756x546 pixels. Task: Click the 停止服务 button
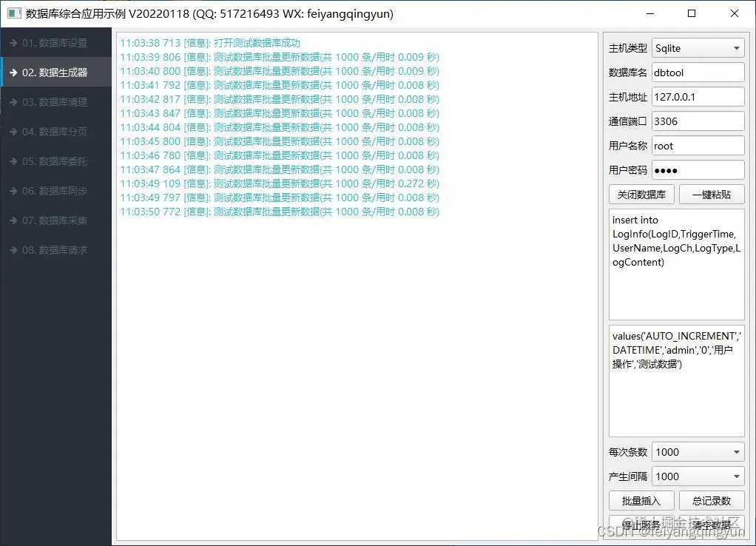[x=641, y=525]
